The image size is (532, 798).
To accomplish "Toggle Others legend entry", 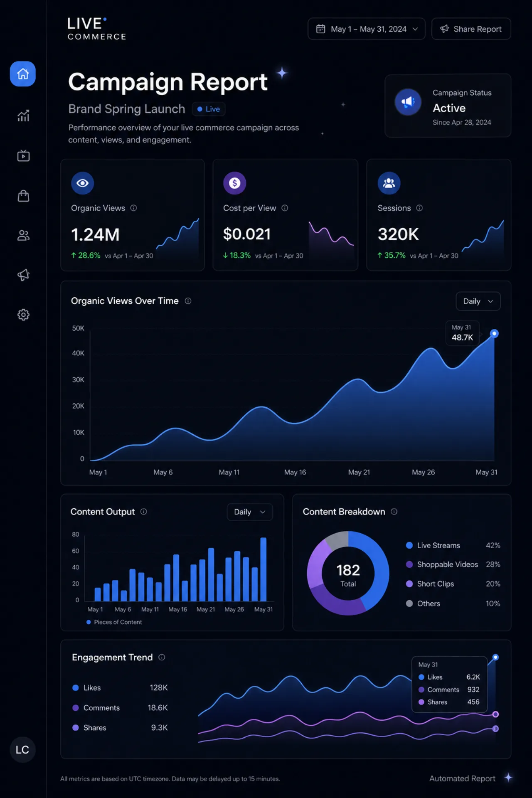I will pos(453,603).
